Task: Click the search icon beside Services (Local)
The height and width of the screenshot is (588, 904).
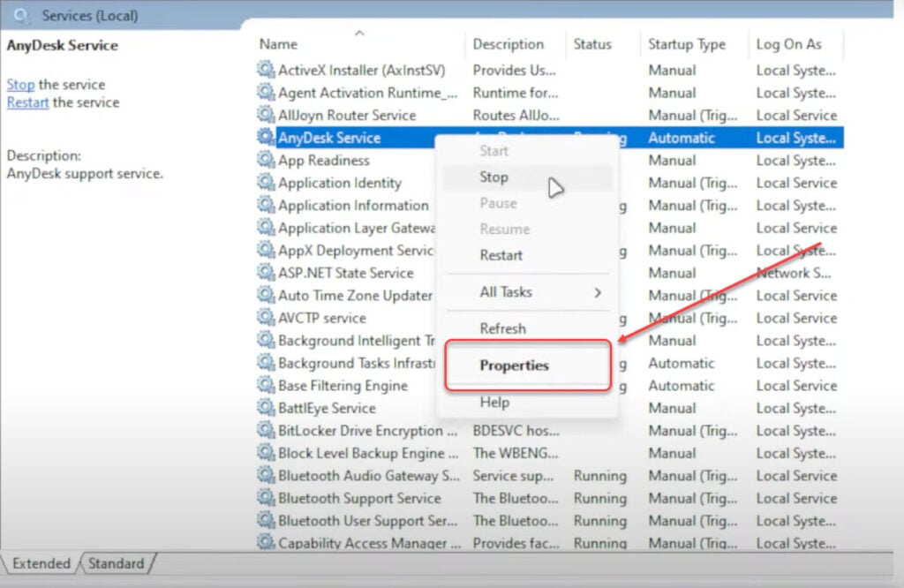Action: (22, 15)
